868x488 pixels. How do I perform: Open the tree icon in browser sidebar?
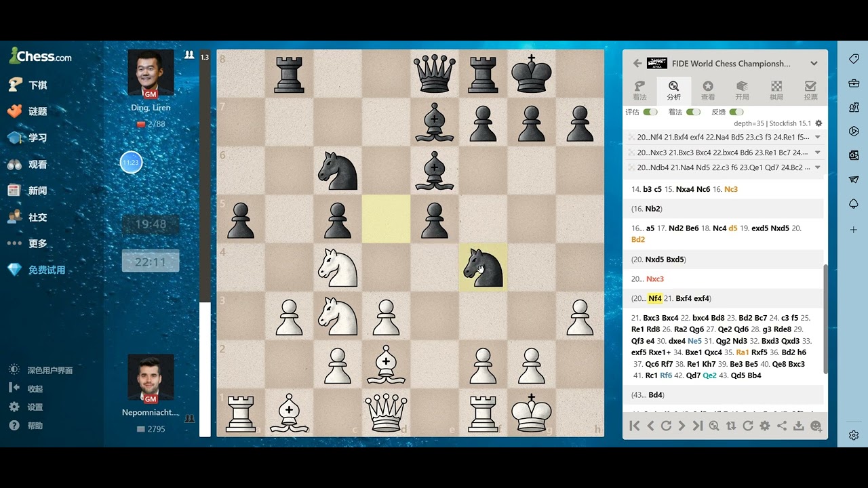(854, 204)
